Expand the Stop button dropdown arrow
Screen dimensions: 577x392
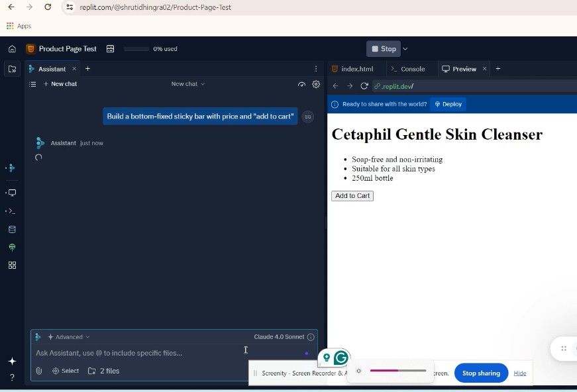(405, 49)
